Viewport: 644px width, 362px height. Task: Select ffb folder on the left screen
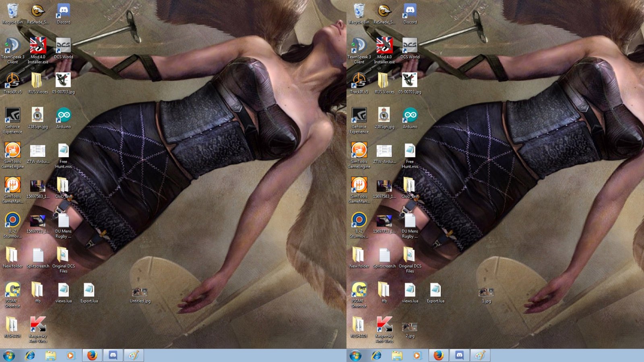(38, 292)
